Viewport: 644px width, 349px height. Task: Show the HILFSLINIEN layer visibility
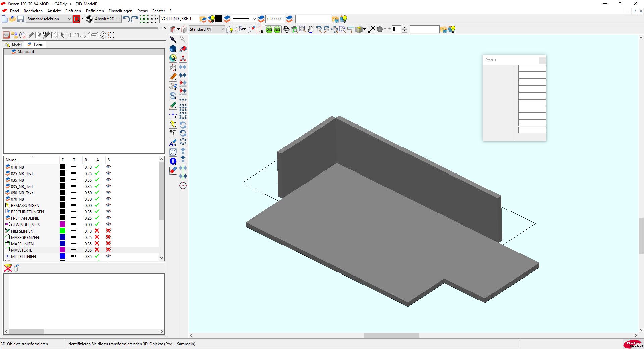[x=108, y=231]
